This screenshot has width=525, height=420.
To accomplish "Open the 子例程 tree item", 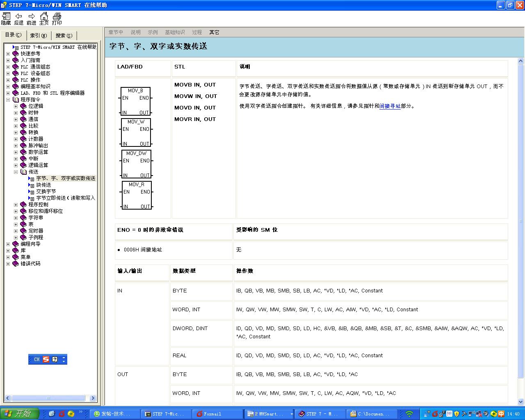I will click(36, 237).
